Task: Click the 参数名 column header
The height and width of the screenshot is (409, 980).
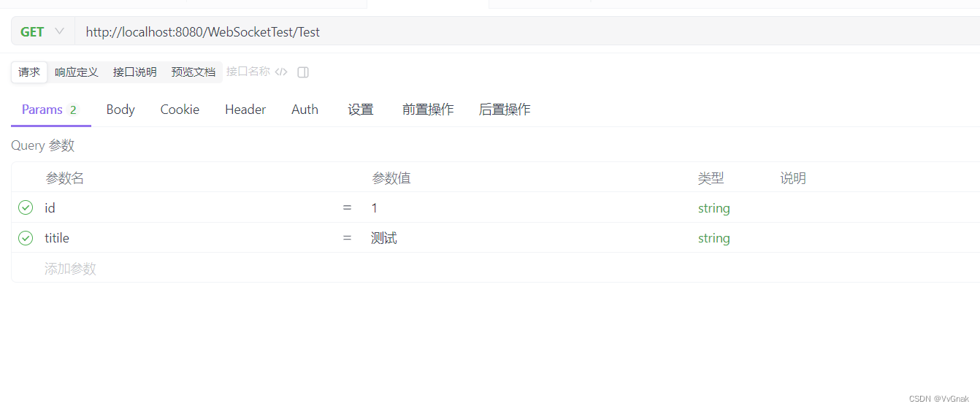Action: (65, 178)
